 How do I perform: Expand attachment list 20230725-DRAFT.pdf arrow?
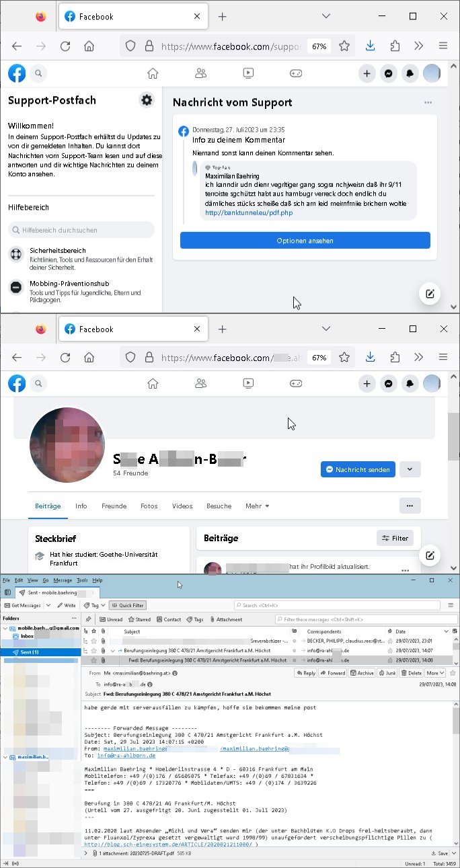[85, 853]
